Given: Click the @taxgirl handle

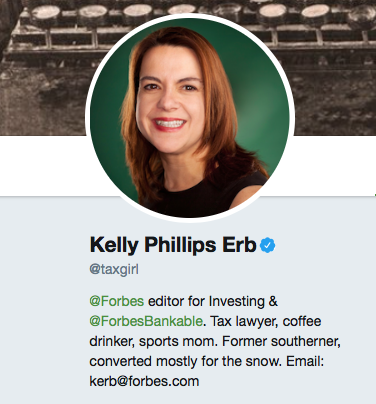Looking at the screenshot, I should pos(114,269).
